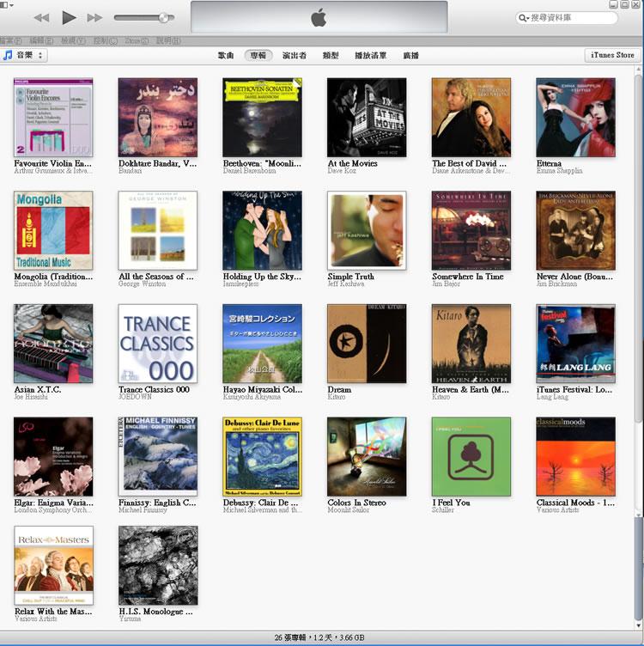Click the artist name Joe Hisaishi
Screen dimensions: 644x646
tap(31, 397)
